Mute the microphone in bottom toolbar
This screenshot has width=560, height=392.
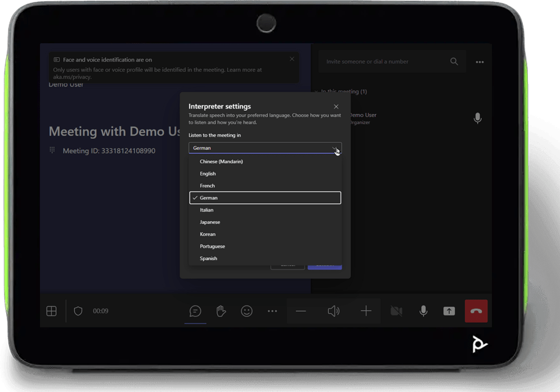(423, 311)
